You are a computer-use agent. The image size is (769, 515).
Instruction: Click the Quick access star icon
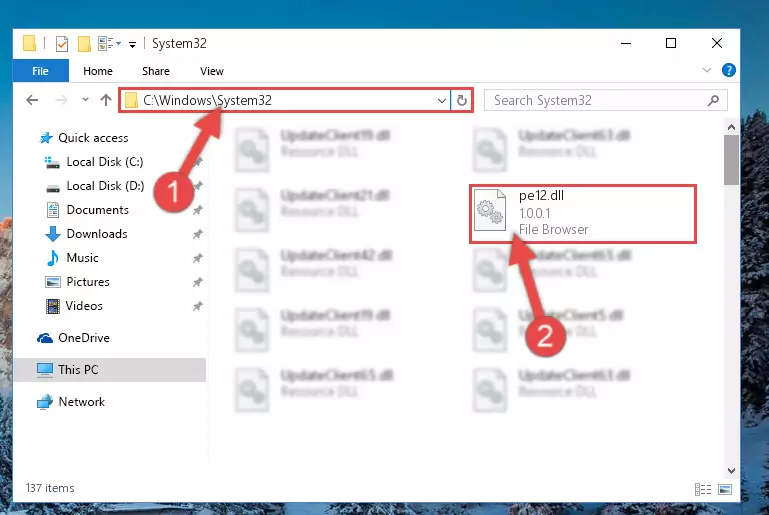click(46, 138)
